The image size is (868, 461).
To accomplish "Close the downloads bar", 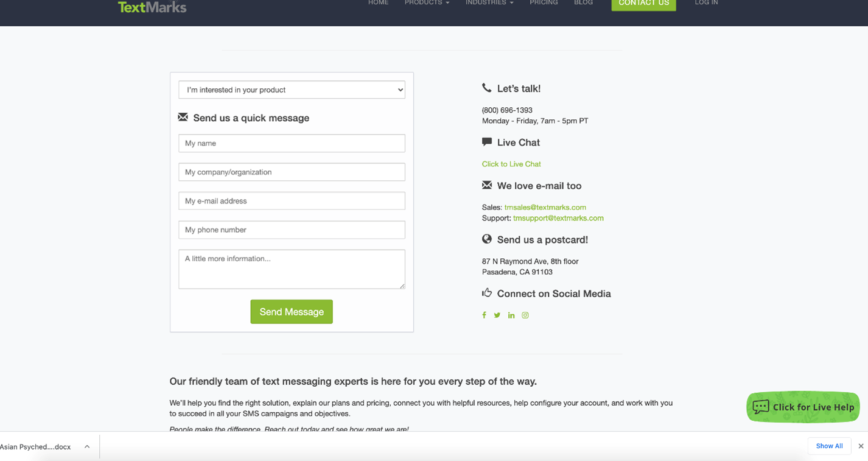I will [861, 446].
